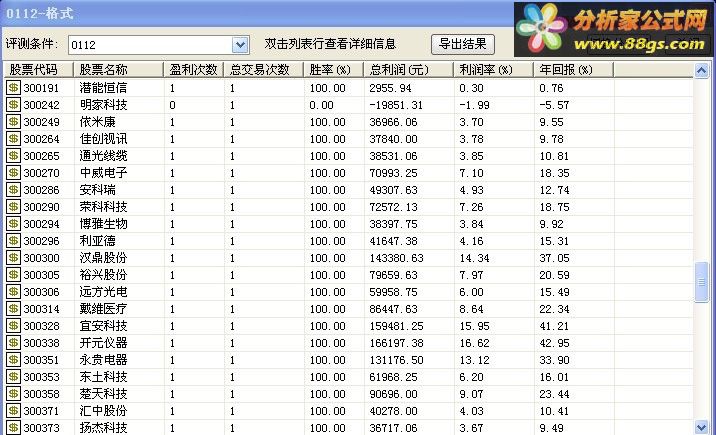The image size is (716, 435).
Task: Select the row named 东土科技
Action: tap(349, 377)
